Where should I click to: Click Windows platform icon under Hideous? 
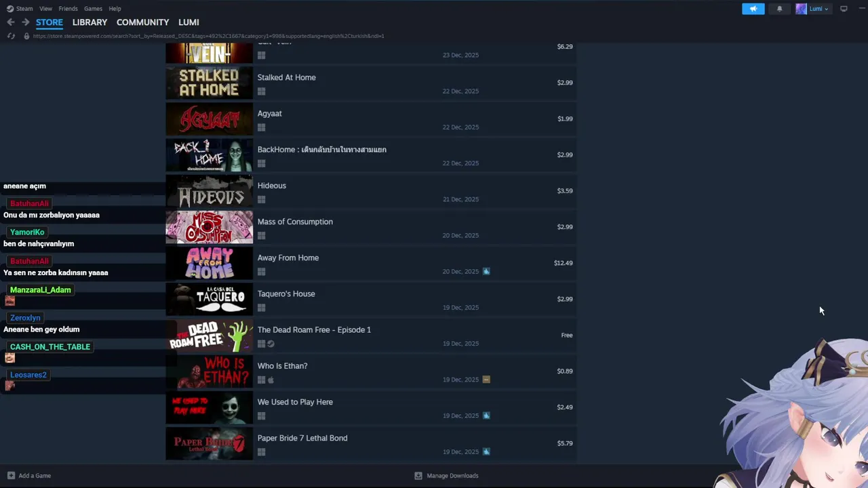click(261, 199)
